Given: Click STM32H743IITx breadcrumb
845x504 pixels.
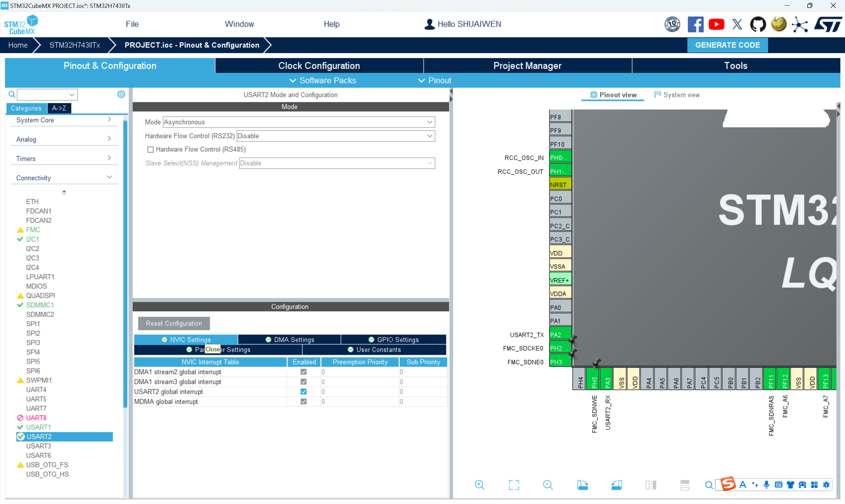Looking at the screenshot, I should tap(74, 45).
